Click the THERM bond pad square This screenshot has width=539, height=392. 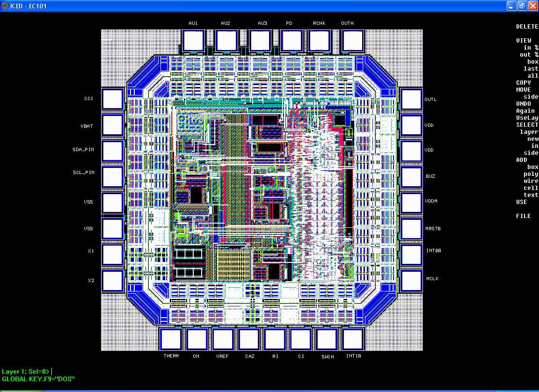pos(171,339)
